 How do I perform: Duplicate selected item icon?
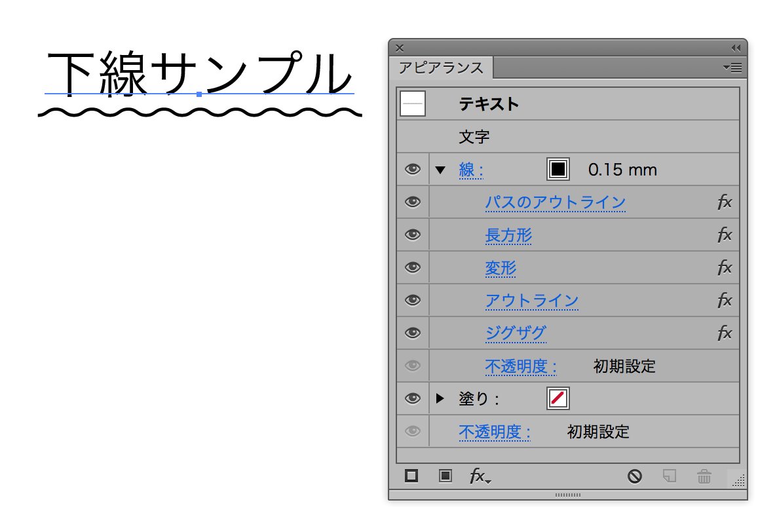tap(670, 476)
